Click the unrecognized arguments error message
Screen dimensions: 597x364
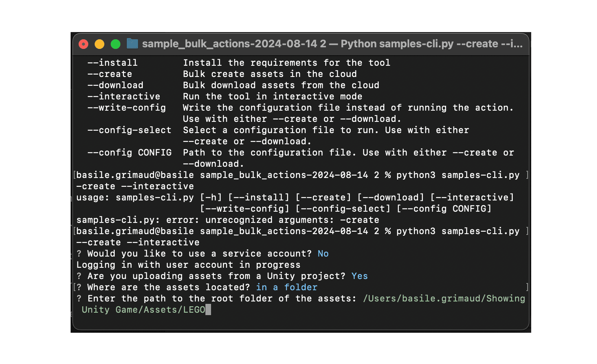pyautogui.click(x=227, y=220)
